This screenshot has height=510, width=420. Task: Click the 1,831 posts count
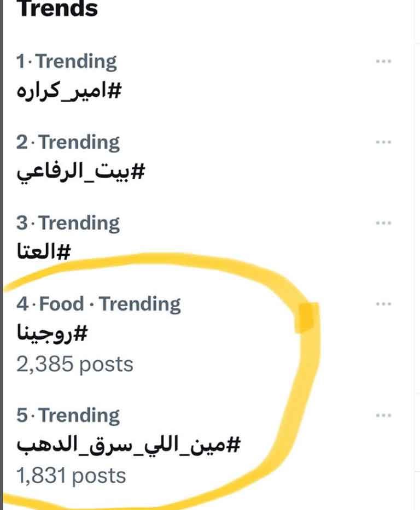coord(71,476)
